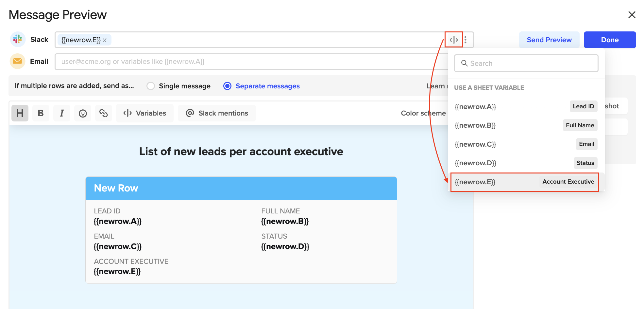Focus the variable Search field
Screen dimensions: 644x309
(526, 63)
